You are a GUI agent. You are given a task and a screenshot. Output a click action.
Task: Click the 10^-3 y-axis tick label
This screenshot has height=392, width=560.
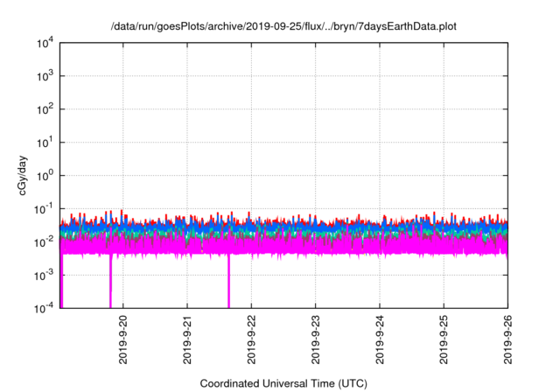(x=44, y=276)
